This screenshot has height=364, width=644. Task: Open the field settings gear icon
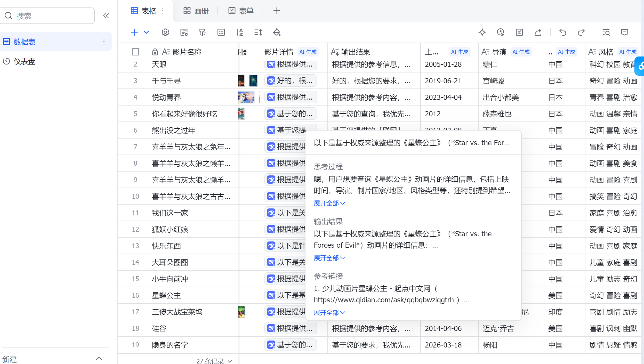point(165,33)
